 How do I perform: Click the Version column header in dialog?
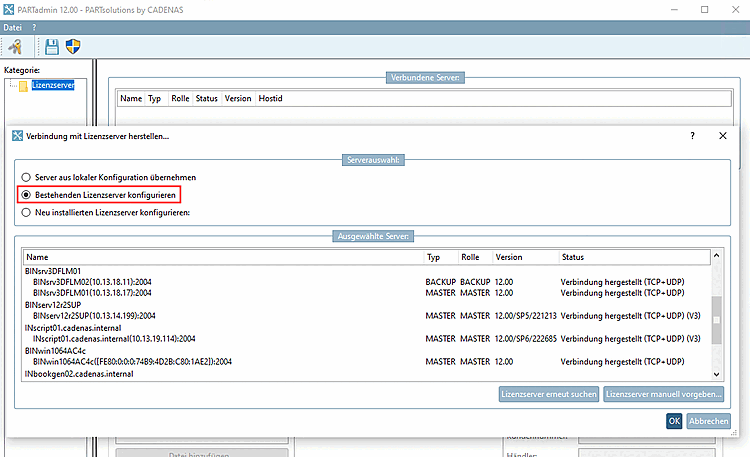tap(526, 257)
